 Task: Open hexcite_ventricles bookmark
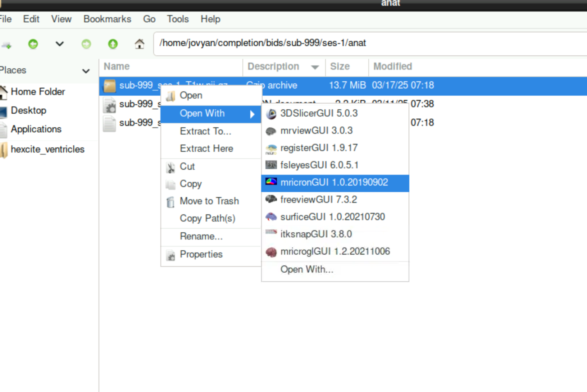click(x=47, y=149)
